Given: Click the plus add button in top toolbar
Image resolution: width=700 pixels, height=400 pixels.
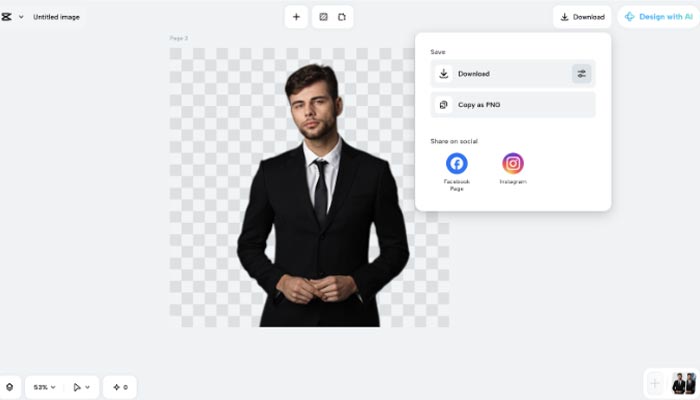Looking at the screenshot, I should point(296,17).
